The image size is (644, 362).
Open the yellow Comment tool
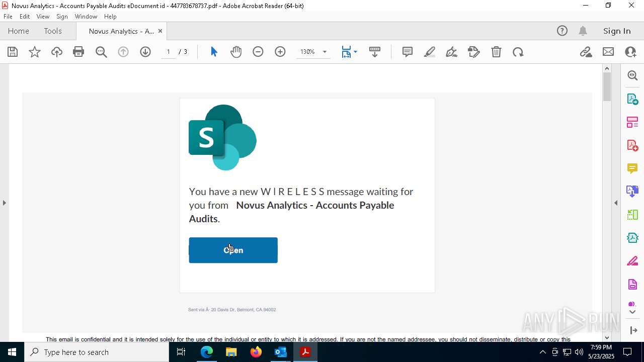(632, 168)
